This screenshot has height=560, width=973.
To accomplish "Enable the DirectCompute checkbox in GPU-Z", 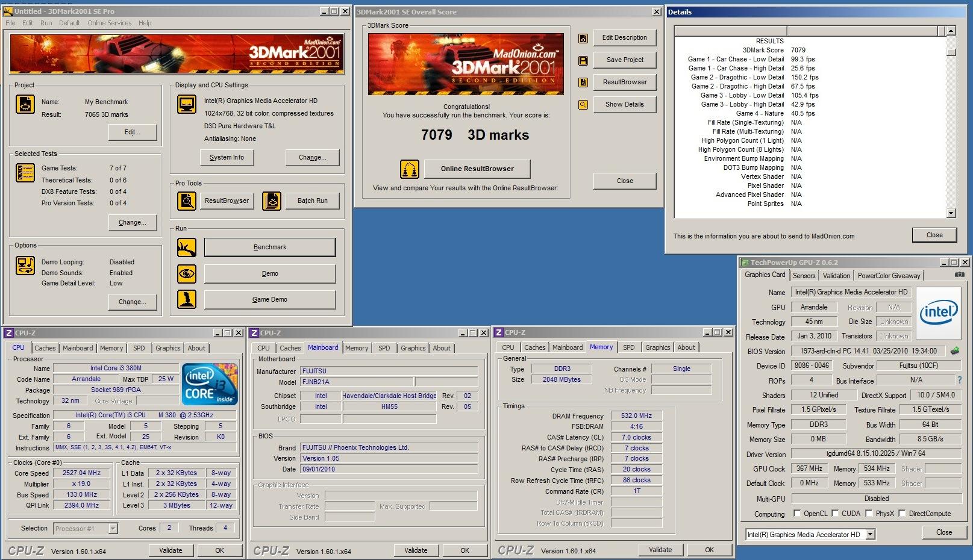I will click(x=902, y=514).
